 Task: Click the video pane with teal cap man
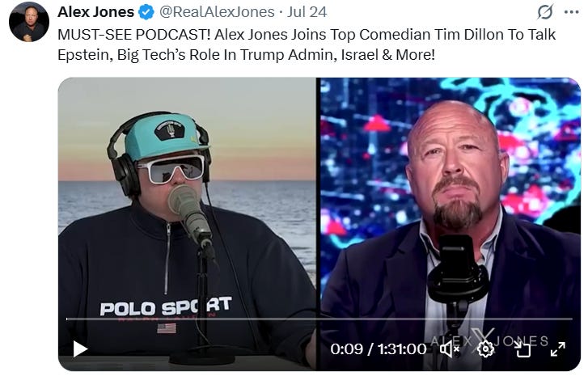point(187,224)
